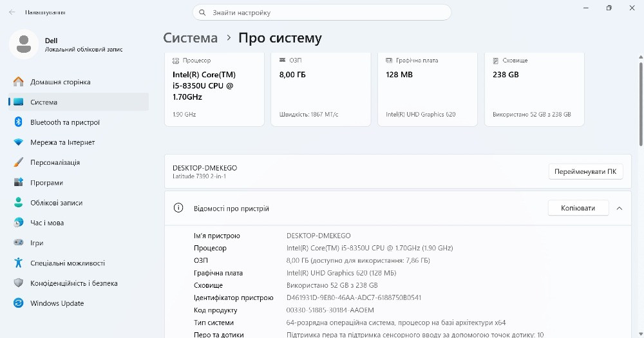Collapse the Відомості про пристрій section
Screen dimensions: 644x338
620,208
